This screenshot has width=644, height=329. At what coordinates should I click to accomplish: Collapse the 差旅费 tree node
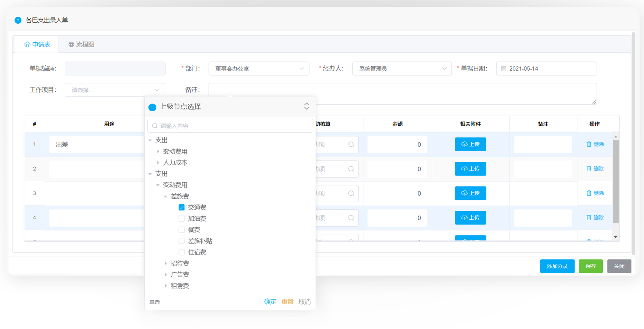165,196
